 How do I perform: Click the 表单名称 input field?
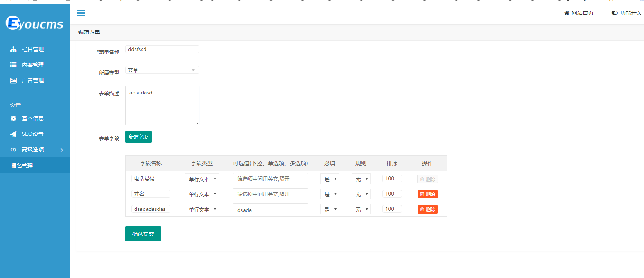click(162, 49)
